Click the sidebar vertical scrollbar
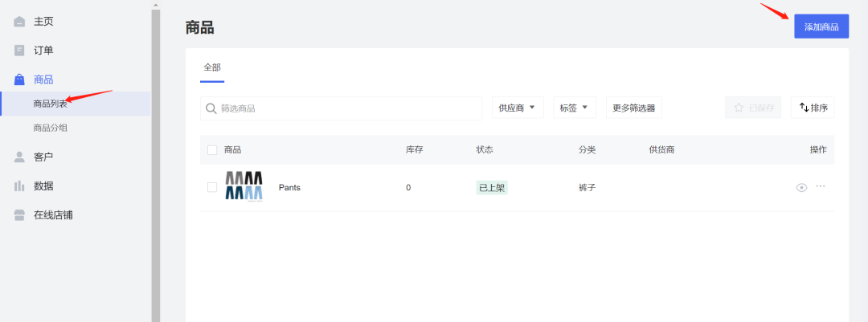 pos(156,163)
